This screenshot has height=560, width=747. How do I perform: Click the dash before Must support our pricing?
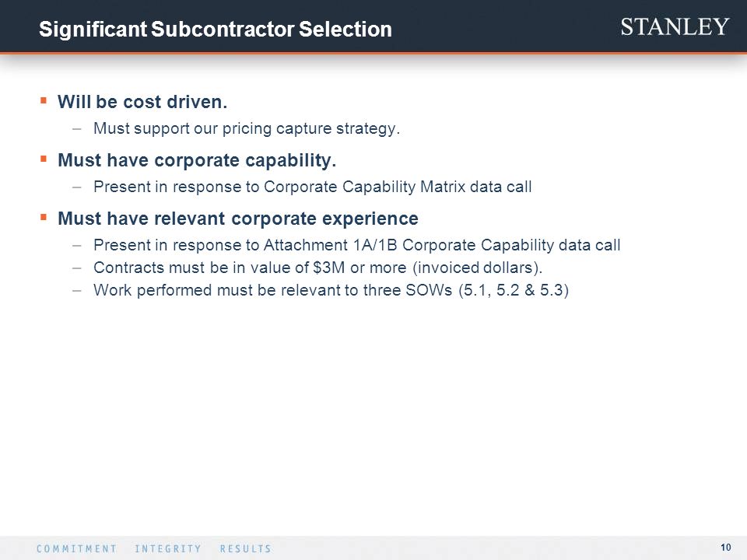coord(77,128)
